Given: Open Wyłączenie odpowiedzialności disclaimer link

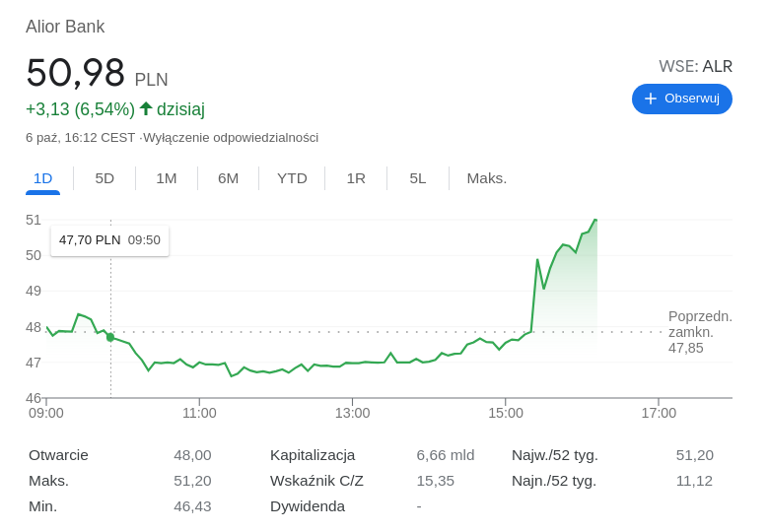Looking at the screenshot, I should 231,138.
